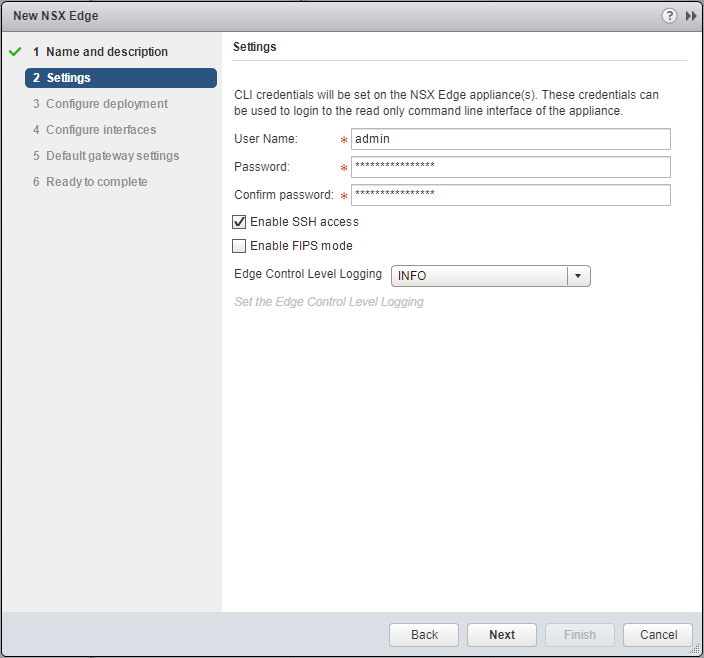
Task: Disable the Enable SSH access checkbox
Action: click(239, 222)
